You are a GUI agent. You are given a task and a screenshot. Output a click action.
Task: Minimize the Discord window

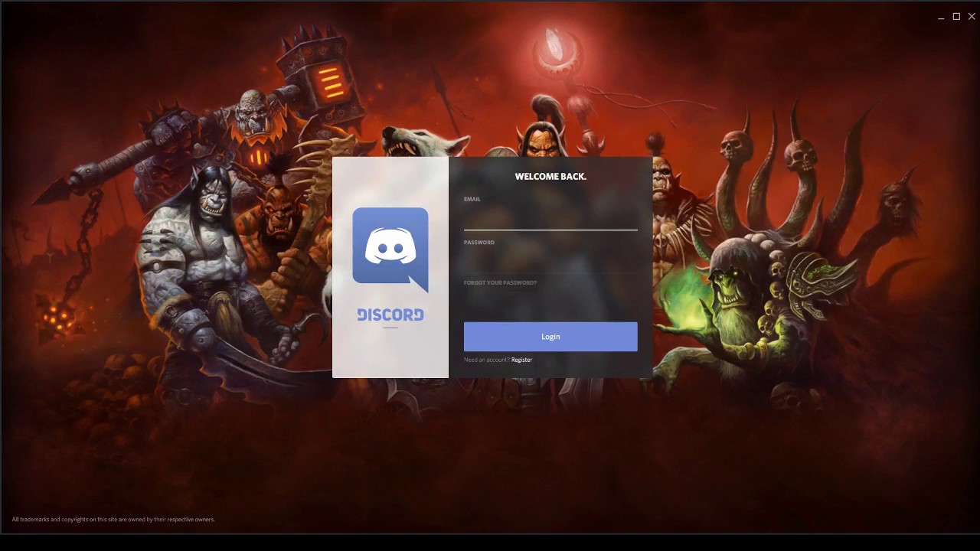click(941, 17)
